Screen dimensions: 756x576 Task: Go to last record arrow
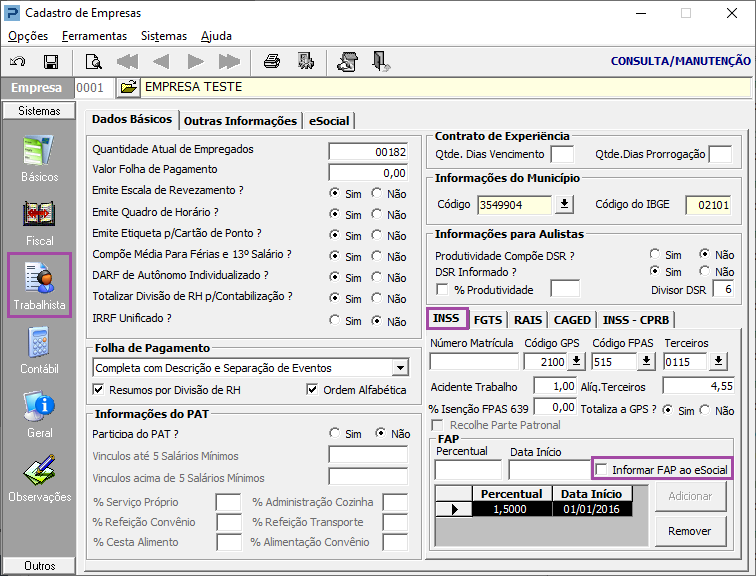click(229, 62)
